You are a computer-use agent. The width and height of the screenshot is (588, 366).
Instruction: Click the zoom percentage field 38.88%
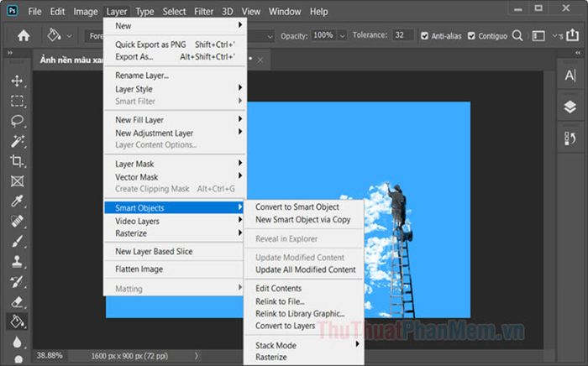point(50,356)
